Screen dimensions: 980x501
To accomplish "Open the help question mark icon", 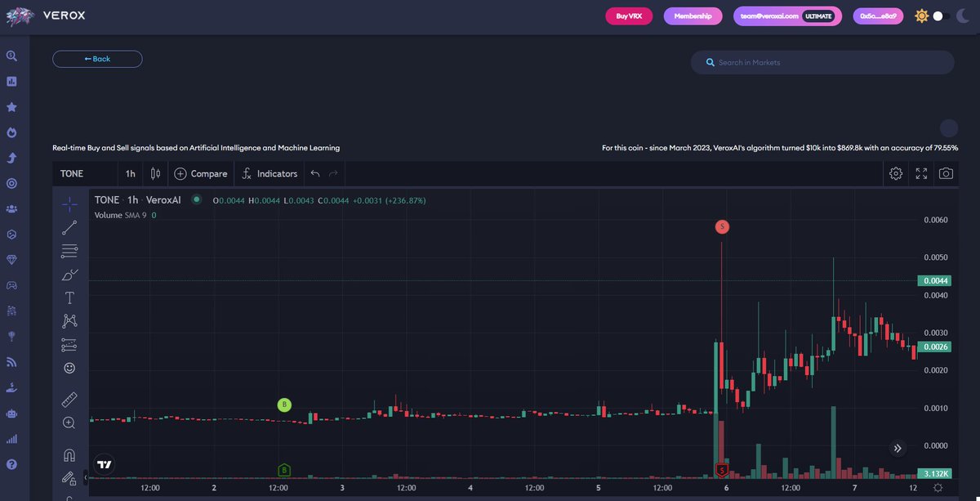I will point(11,464).
